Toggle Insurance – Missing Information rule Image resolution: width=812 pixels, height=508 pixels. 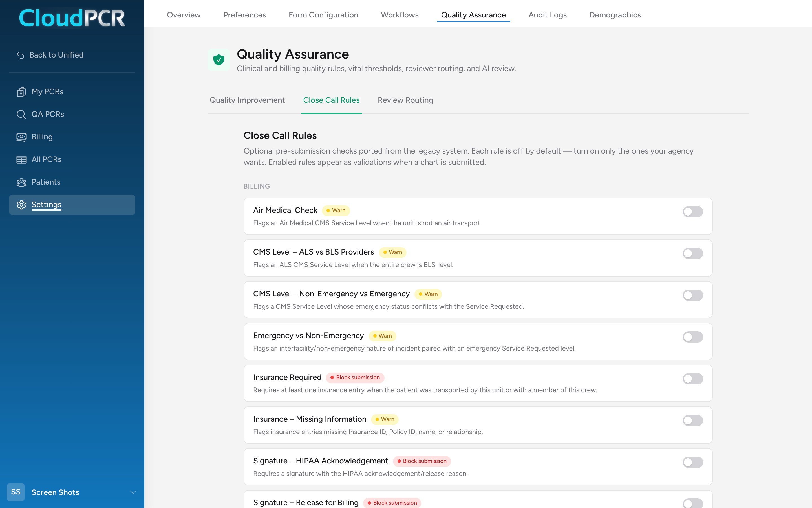coord(692,421)
